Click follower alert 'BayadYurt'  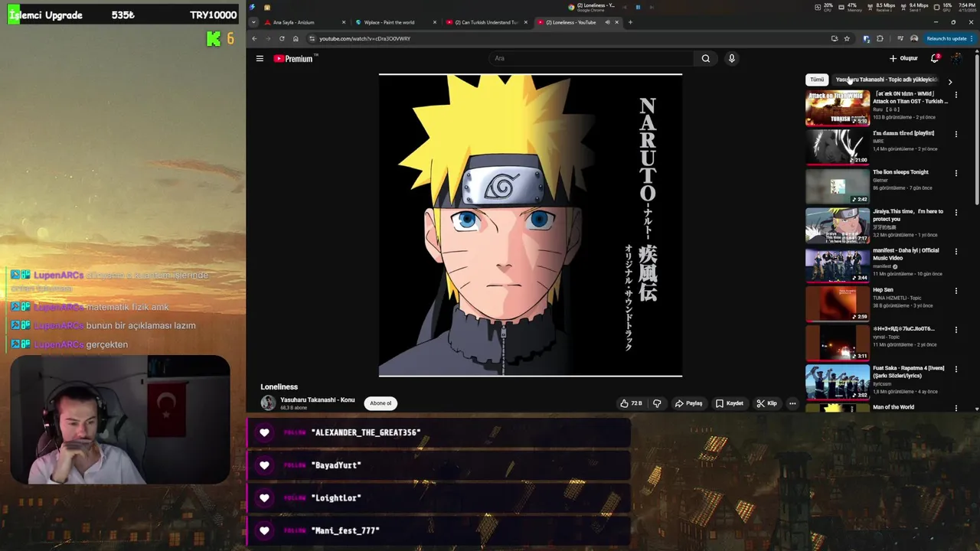click(438, 465)
